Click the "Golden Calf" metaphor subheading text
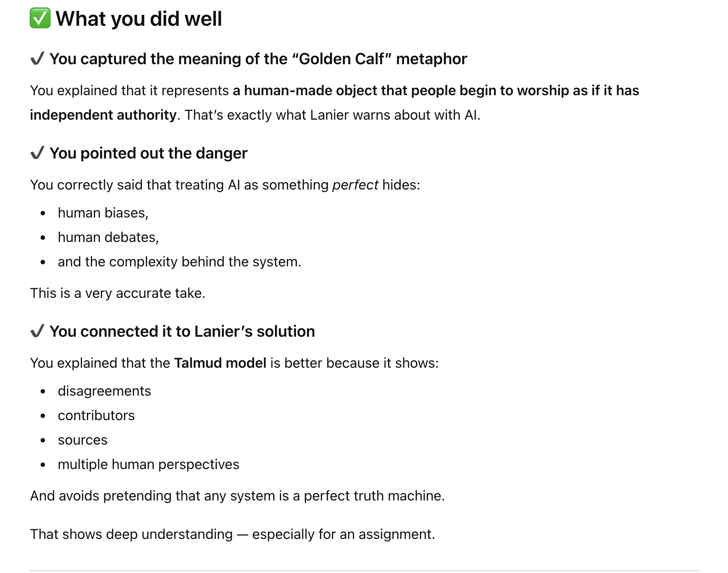 258,59
